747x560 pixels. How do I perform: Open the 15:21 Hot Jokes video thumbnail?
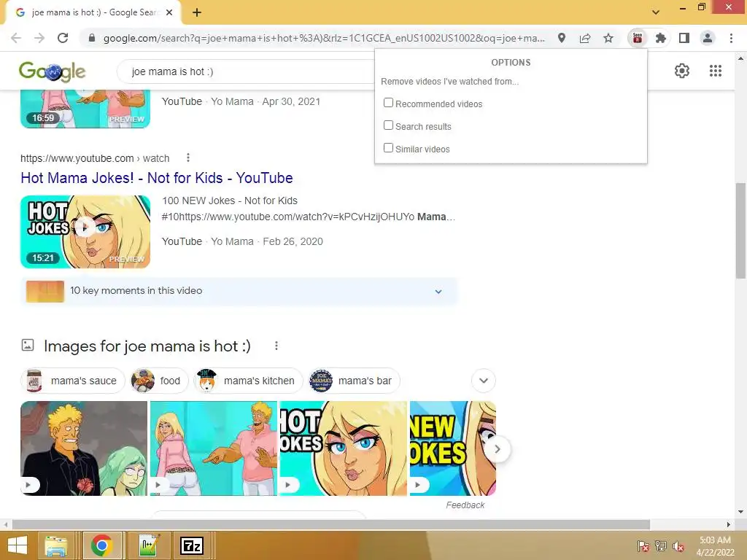(85, 232)
